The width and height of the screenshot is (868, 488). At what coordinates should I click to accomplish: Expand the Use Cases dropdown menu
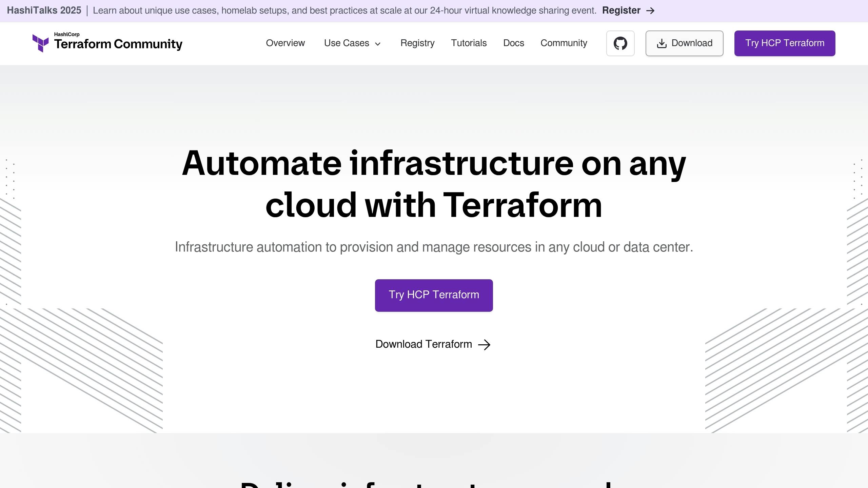pyautogui.click(x=352, y=43)
